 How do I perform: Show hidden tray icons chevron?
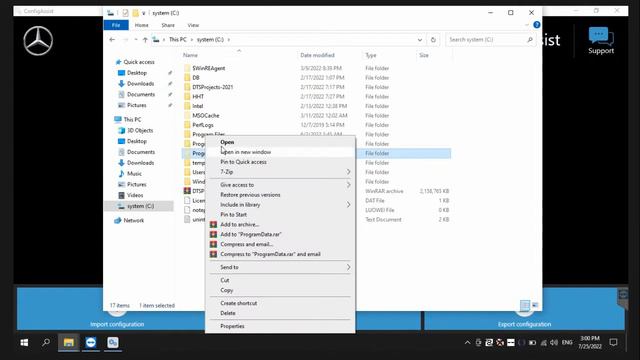pyautogui.click(x=467, y=342)
